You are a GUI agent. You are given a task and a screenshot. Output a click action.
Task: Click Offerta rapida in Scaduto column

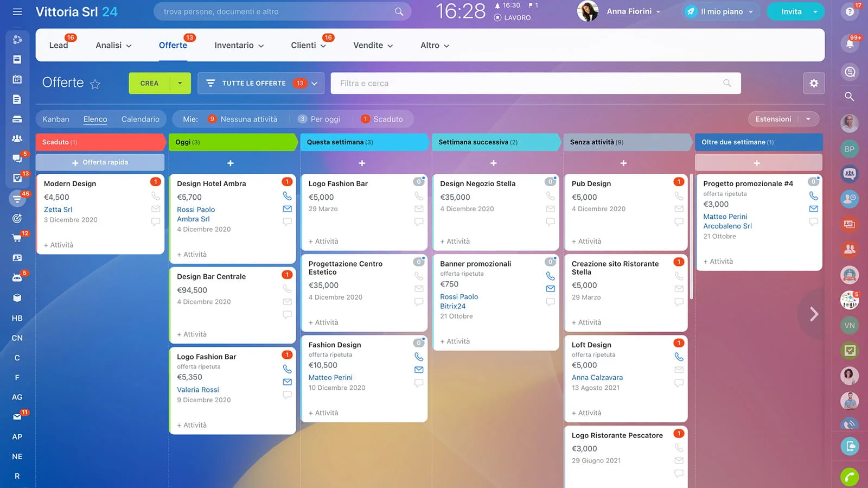[100, 162]
